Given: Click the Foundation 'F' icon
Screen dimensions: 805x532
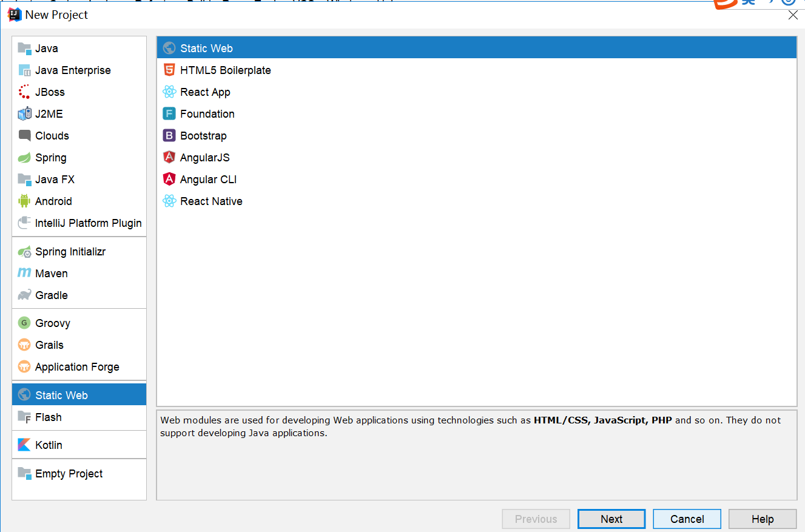Looking at the screenshot, I should (x=169, y=114).
